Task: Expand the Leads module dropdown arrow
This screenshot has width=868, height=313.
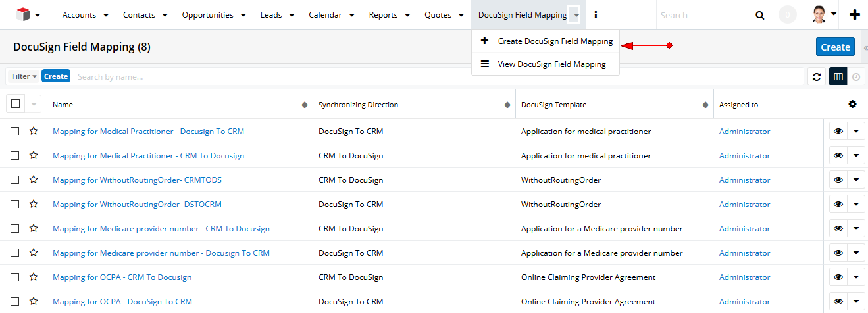Action: click(292, 15)
